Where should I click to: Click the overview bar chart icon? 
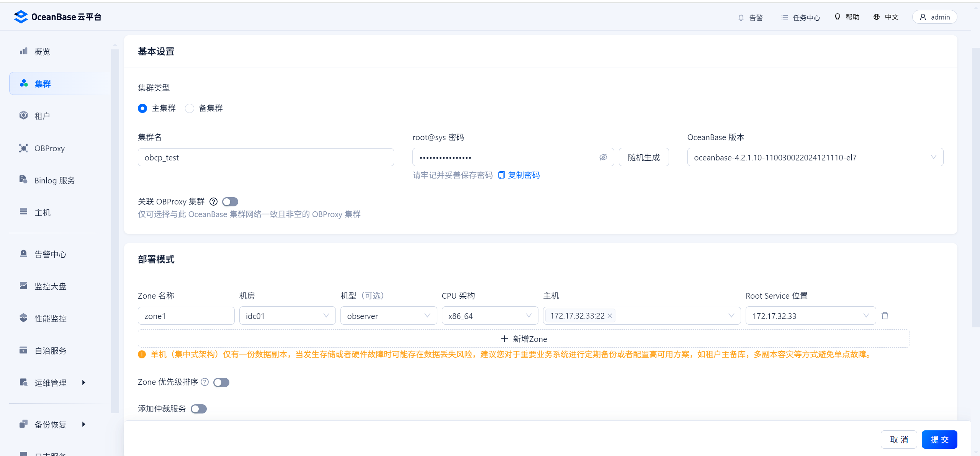coord(24,51)
